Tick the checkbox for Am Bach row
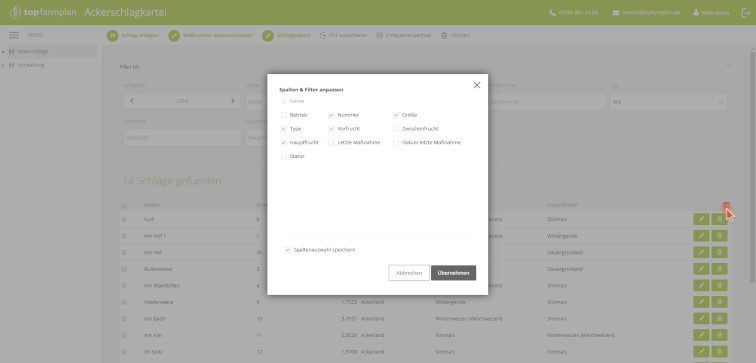Image resolution: width=756 pixels, height=363 pixels. (124, 319)
